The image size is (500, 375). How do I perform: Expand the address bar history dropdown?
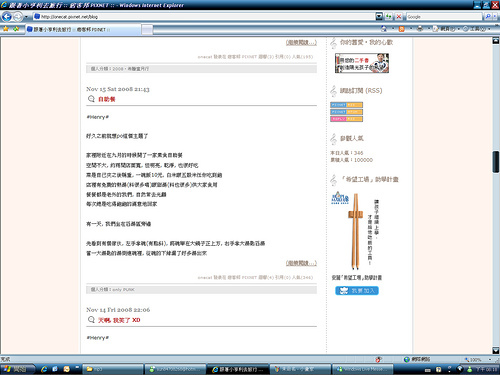pos(379,16)
